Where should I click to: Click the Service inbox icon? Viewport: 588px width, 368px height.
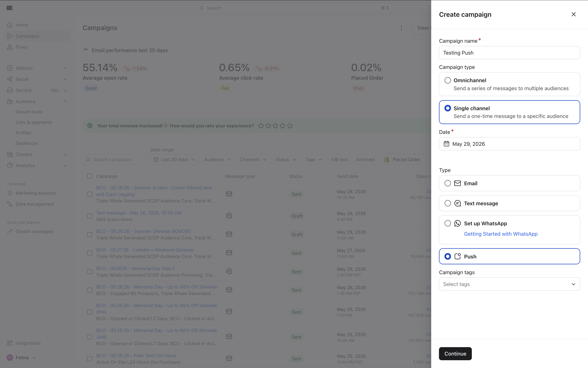click(x=10, y=90)
